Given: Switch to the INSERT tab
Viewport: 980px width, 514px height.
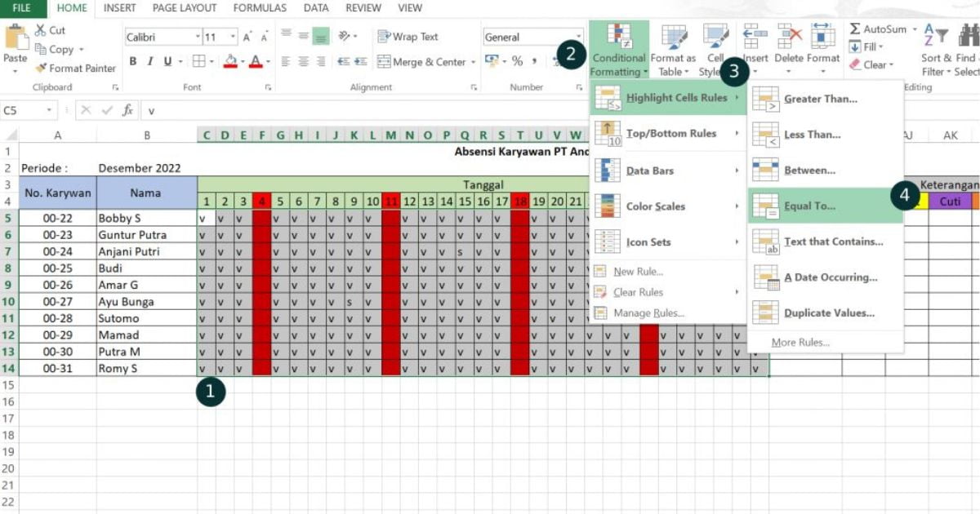Looking at the screenshot, I should [120, 8].
